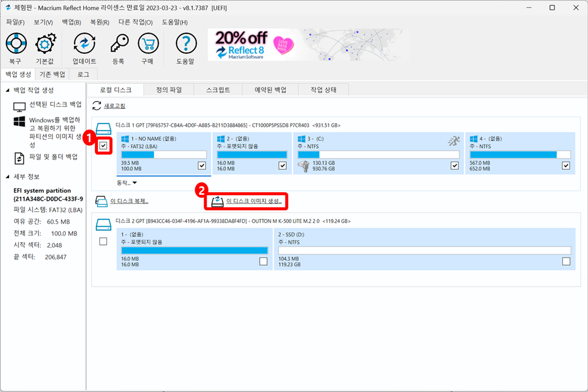
Task: Uncheck partition 3 (C:) checkbox
Action: point(455,166)
